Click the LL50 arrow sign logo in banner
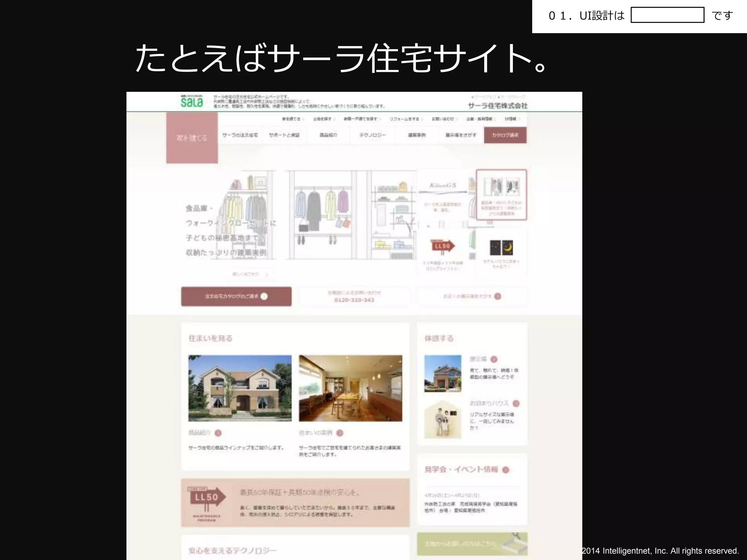 tap(206, 499)
